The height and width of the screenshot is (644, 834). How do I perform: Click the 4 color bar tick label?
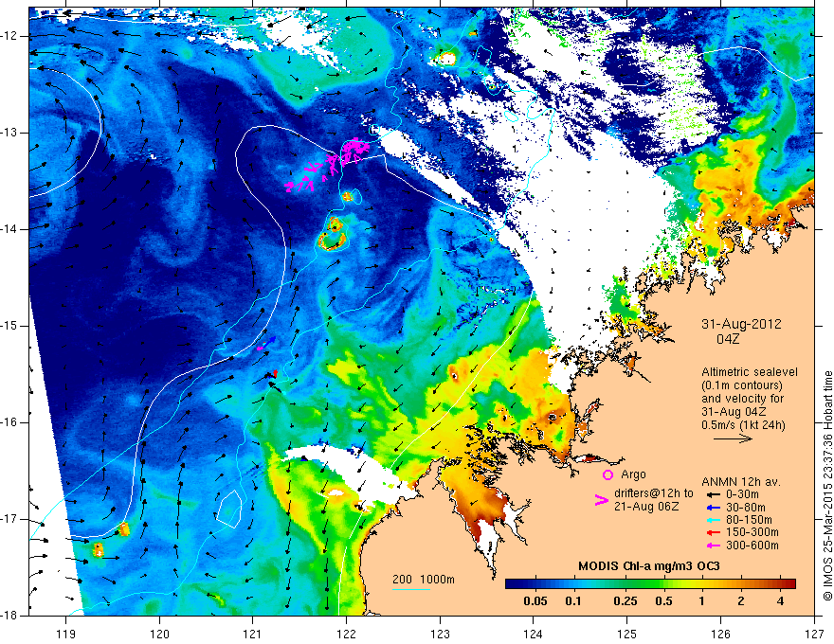click(x=780, y=601)
